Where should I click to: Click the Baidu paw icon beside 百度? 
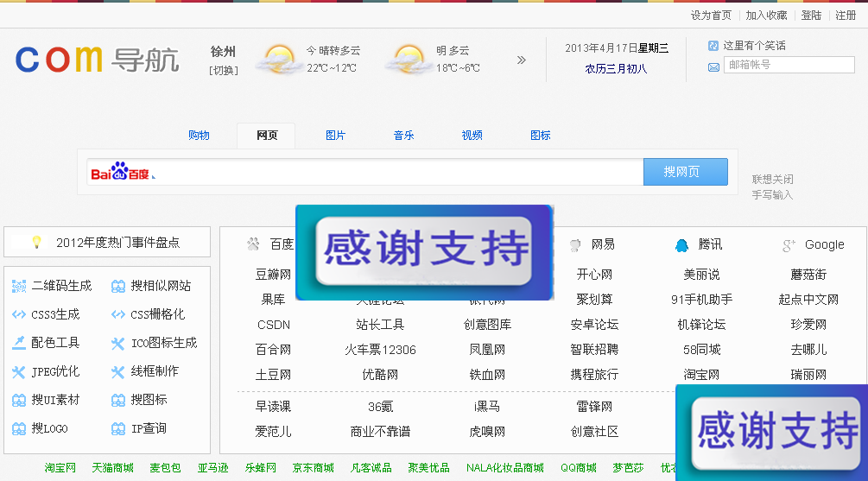pos(253,244)
